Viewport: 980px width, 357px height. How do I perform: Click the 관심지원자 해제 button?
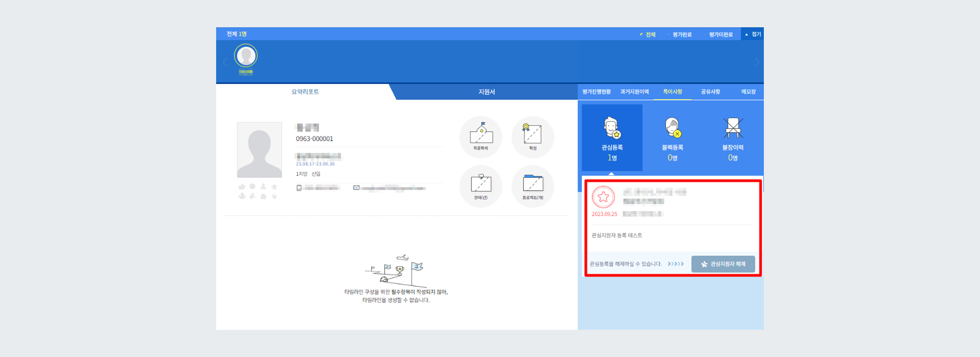coord(723,264)
